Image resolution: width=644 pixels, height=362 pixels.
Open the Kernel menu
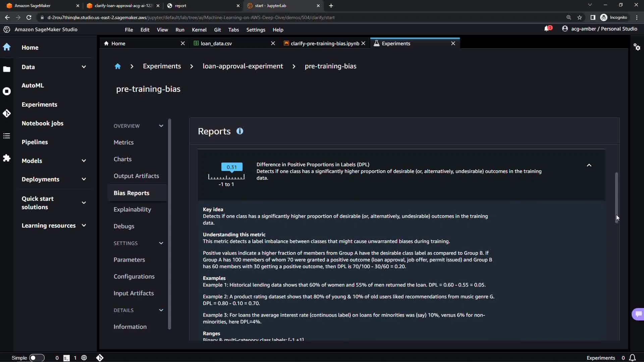tap(199, 30)
